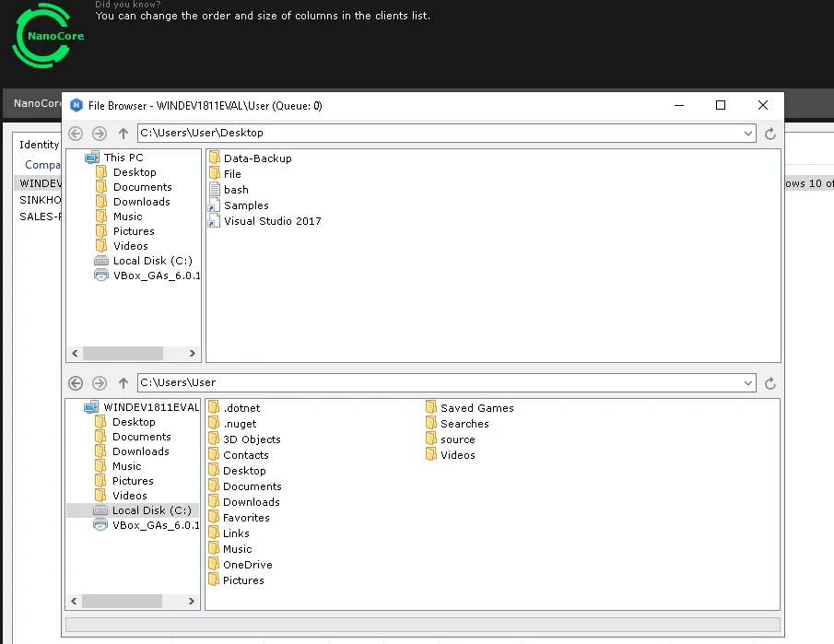The image size is (834, 644).
Task: Select Downloads under This PC
Action: tap(133, 202)
